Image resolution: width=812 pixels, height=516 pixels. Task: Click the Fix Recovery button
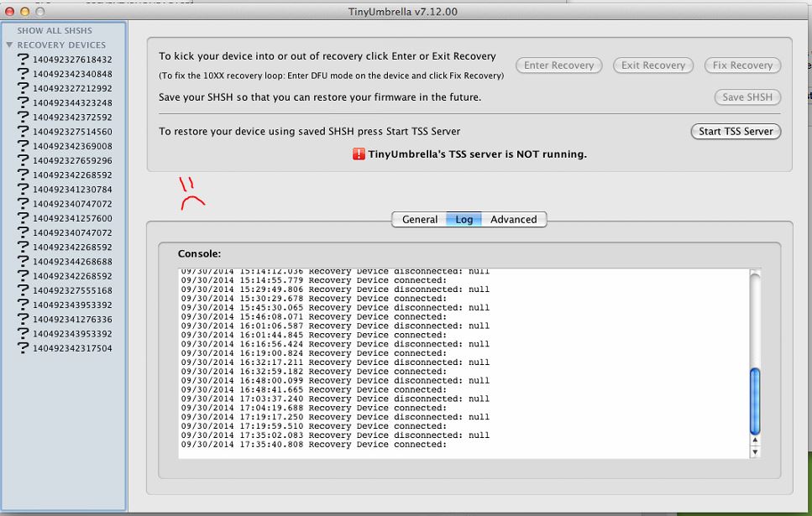tap(742, 65)
